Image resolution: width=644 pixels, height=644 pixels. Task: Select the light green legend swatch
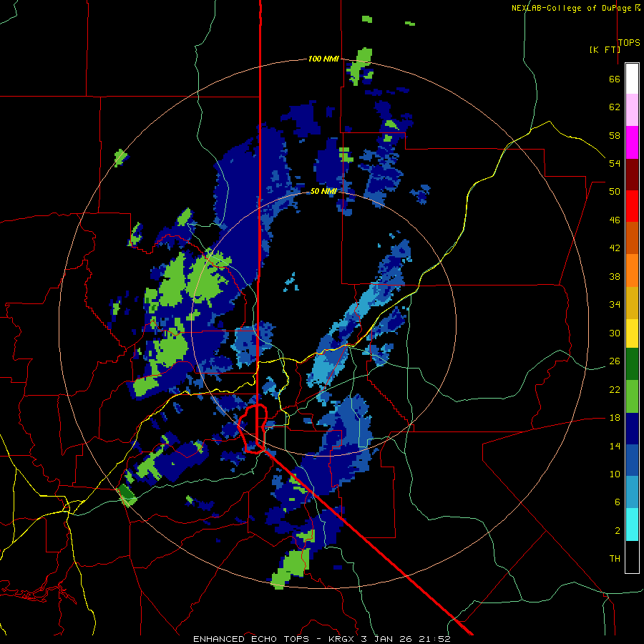632,396
